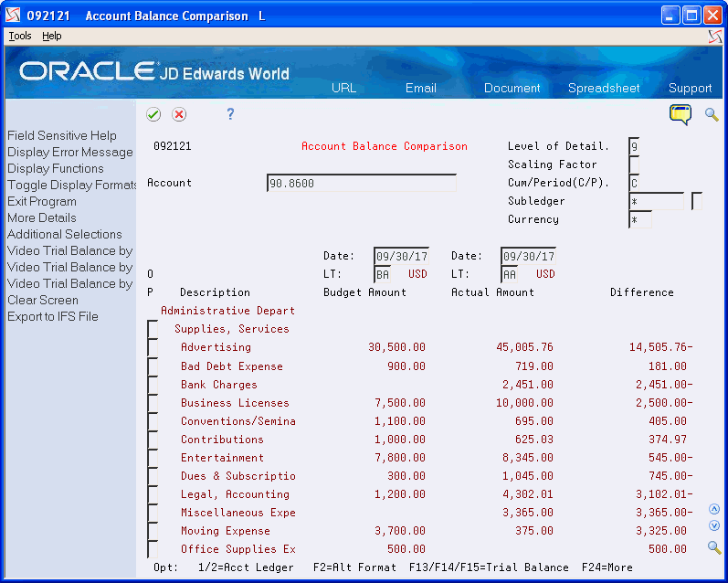Viewport: 728px width, 583px height.
Task: Click the red X cancel icon
Action: [179, 114]
